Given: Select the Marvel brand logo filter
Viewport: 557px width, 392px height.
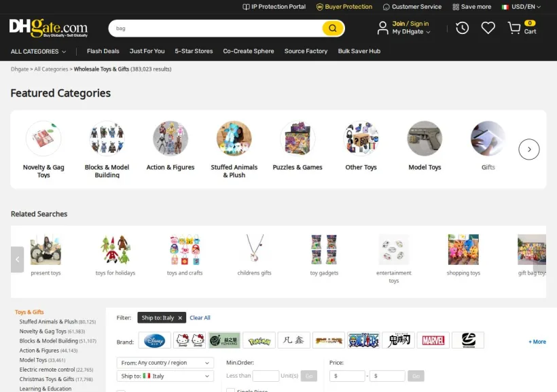Looking at the screenshot, I should pos(433,340).
